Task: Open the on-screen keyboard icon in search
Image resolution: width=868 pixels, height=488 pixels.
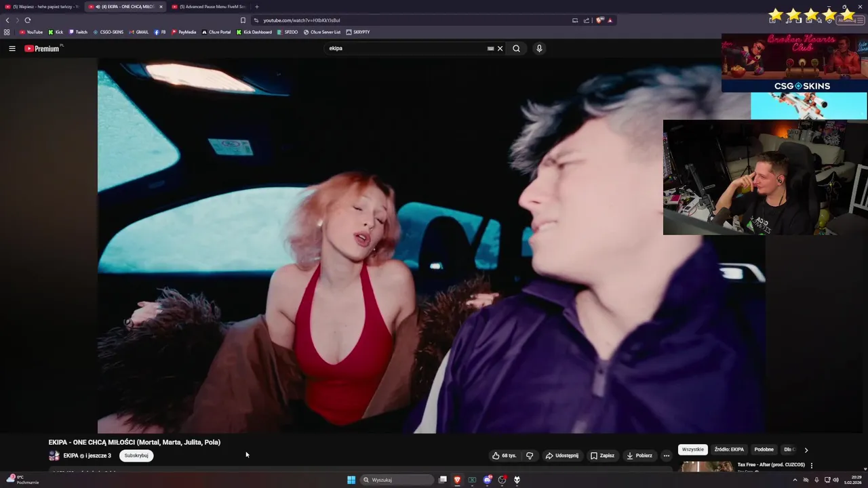Action: (x=490, y=48)
